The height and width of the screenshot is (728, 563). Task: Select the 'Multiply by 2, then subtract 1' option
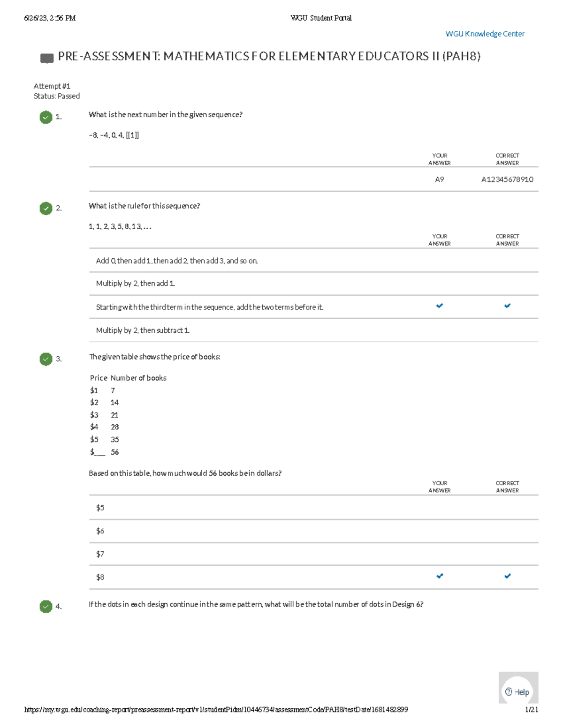[x=143, y=330]
